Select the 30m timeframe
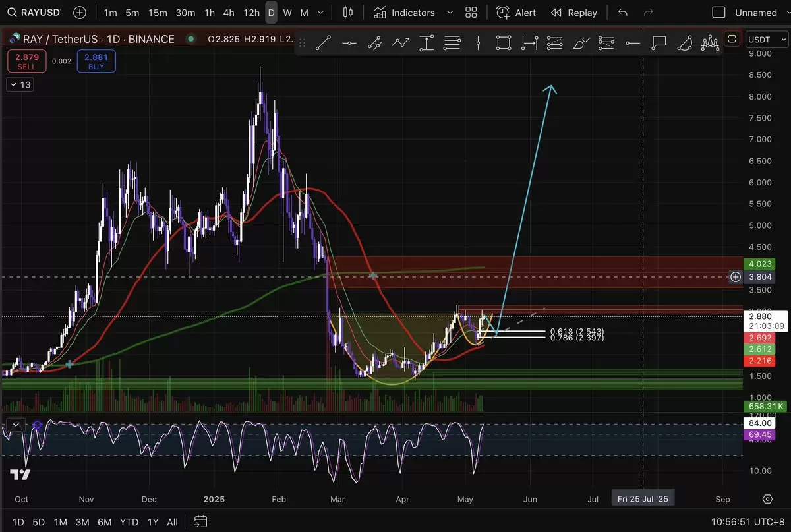The height and width of the screenshot is (532, 791). (185, 13)
